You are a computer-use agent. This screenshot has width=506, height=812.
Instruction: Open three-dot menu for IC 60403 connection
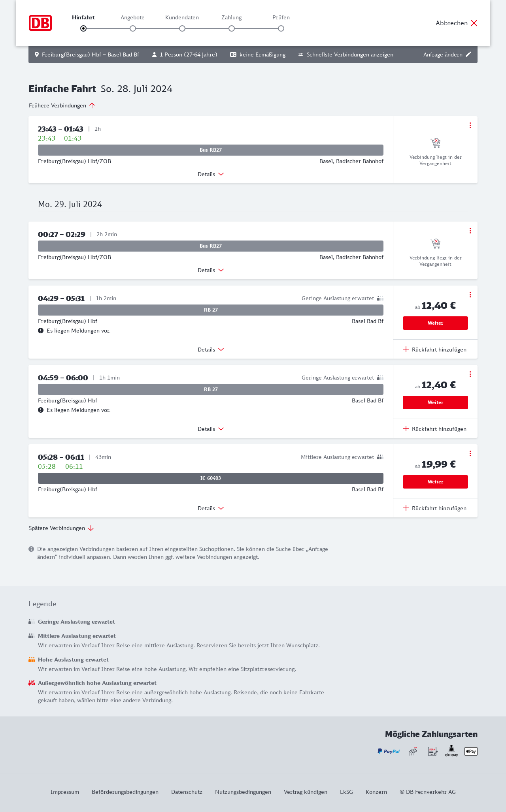[470, 453]
